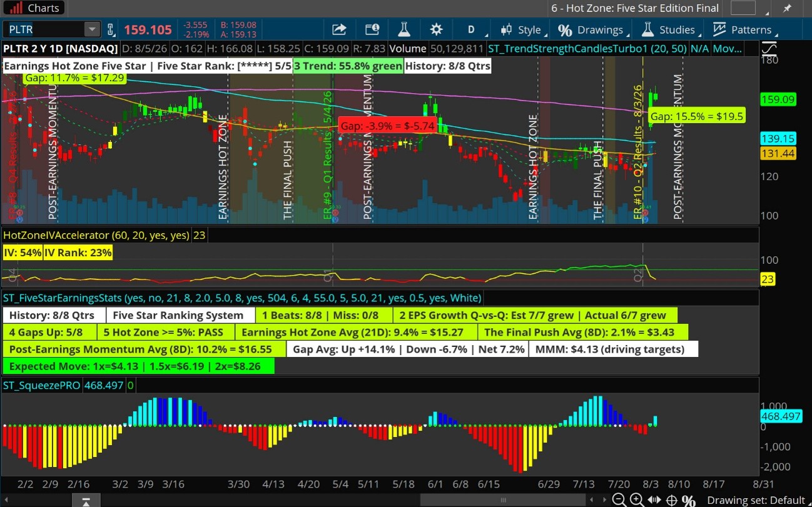Click the 5 Hot Zone >= 5%: PASS label

click(x=166, y=332)
